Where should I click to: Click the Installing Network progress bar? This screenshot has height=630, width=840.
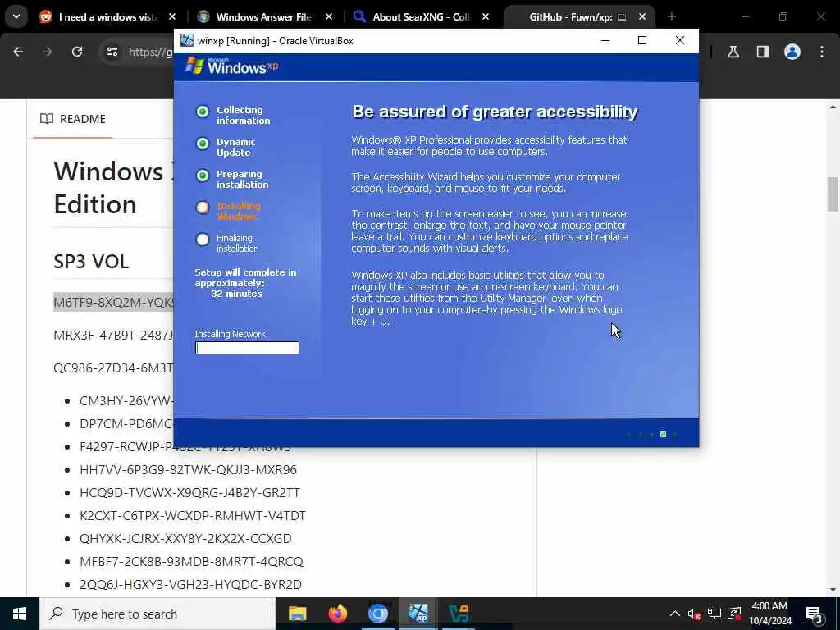click(x=247, y=348)
